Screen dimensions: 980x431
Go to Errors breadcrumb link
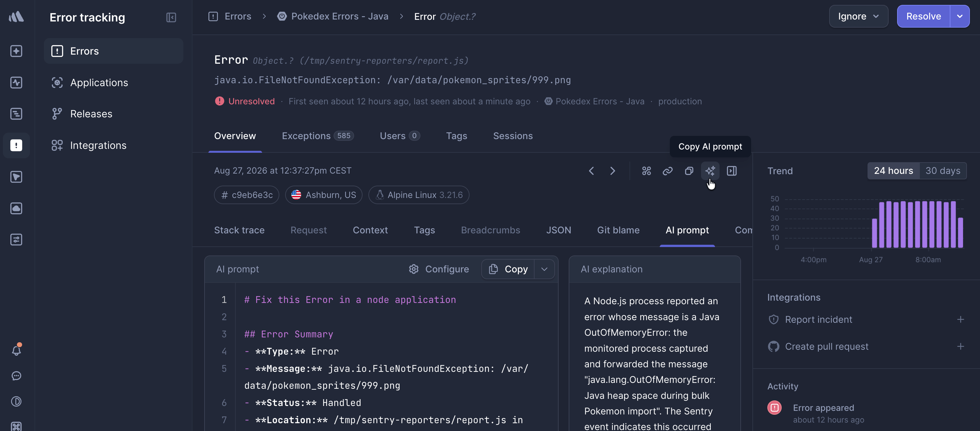230,16
